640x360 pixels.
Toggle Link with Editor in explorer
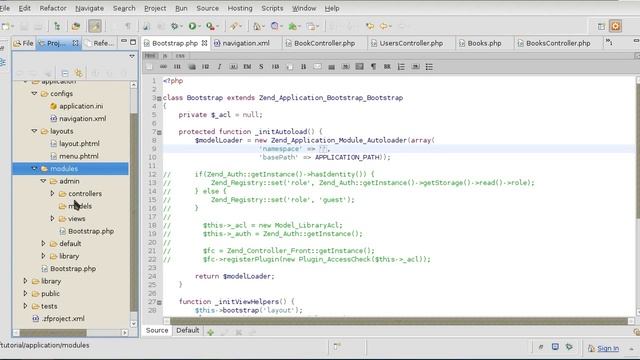pyautogui.click(x=78, y=73)
